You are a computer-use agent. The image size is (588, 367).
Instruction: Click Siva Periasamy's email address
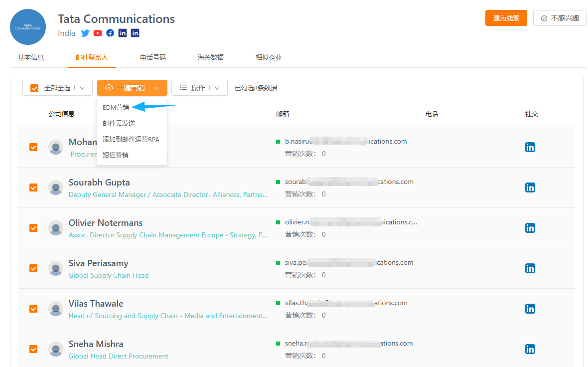[349, 262]
